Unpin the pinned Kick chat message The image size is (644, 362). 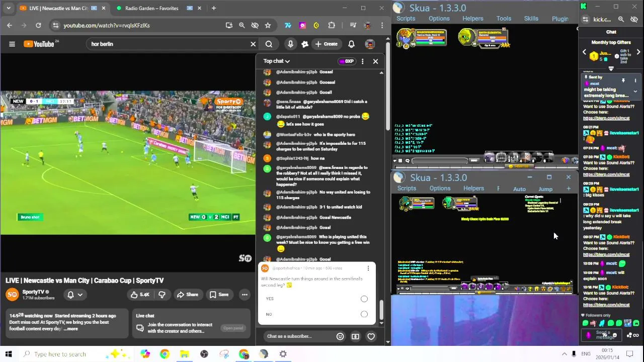pyautogui.click(x=623, y=80)
